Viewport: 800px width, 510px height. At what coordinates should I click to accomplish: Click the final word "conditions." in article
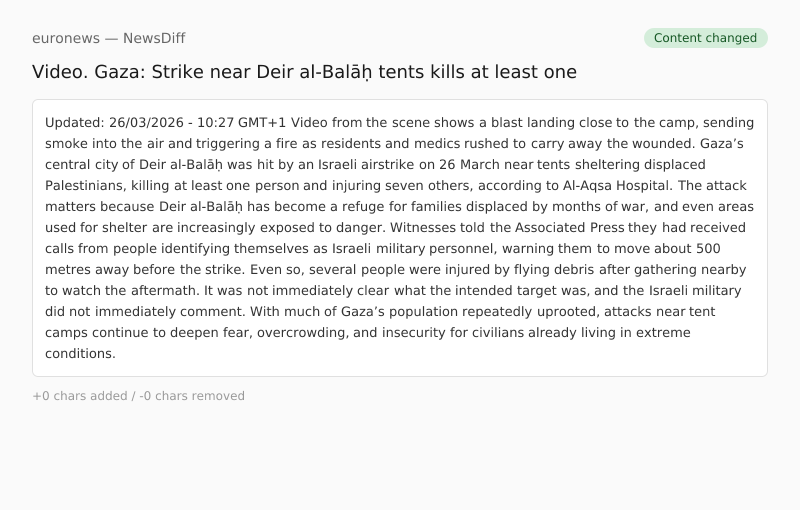point(80,354)
